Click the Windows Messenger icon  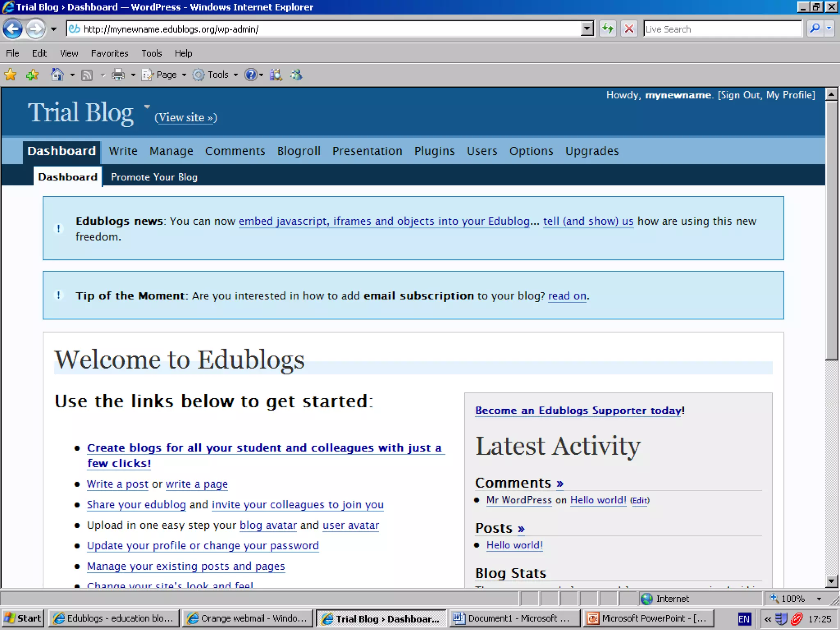pos(296,75)
